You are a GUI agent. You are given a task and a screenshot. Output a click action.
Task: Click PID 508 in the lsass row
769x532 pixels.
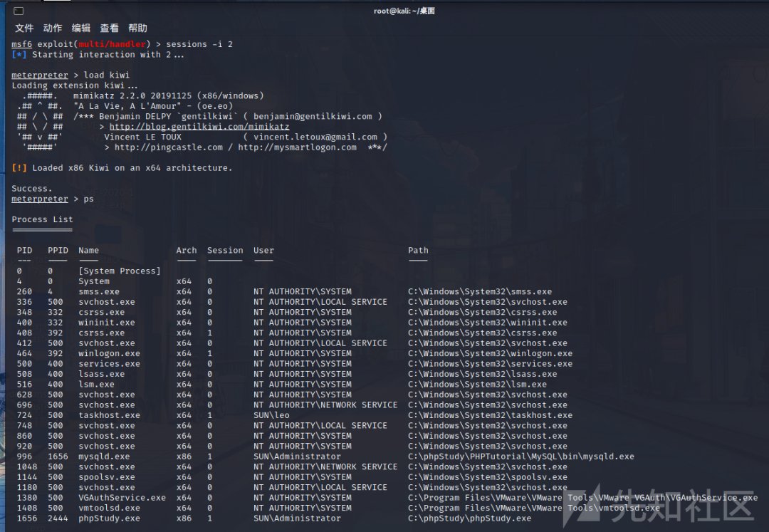point(24,374)
